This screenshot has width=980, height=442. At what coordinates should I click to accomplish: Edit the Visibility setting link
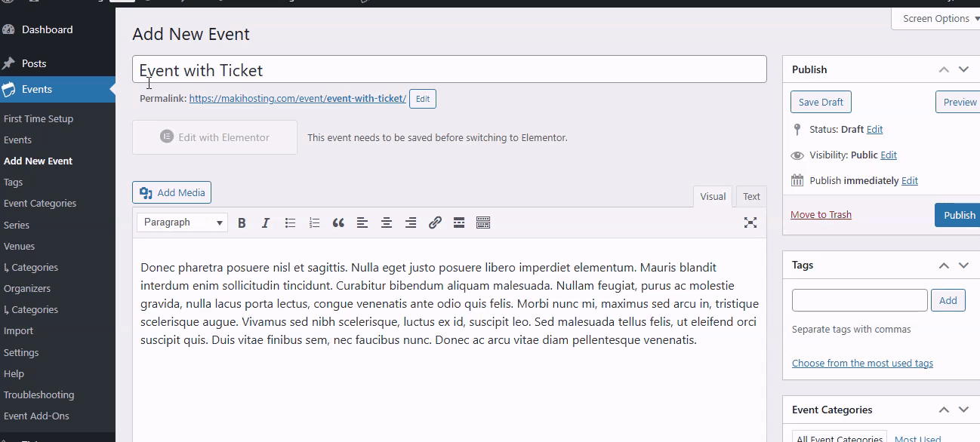pyautogui.click(x=889, y=155)
